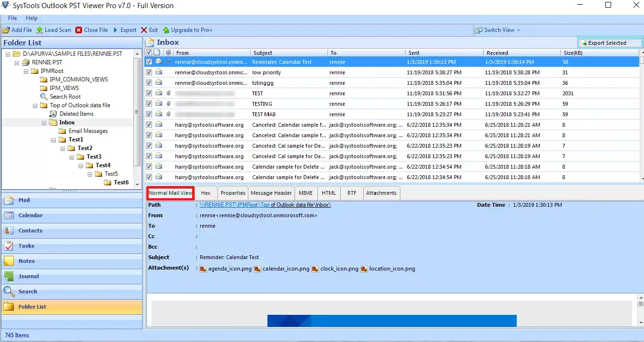Click the Export arrow icon in toolbar
The image size is (644, 342).
click(x=115, y=30)
